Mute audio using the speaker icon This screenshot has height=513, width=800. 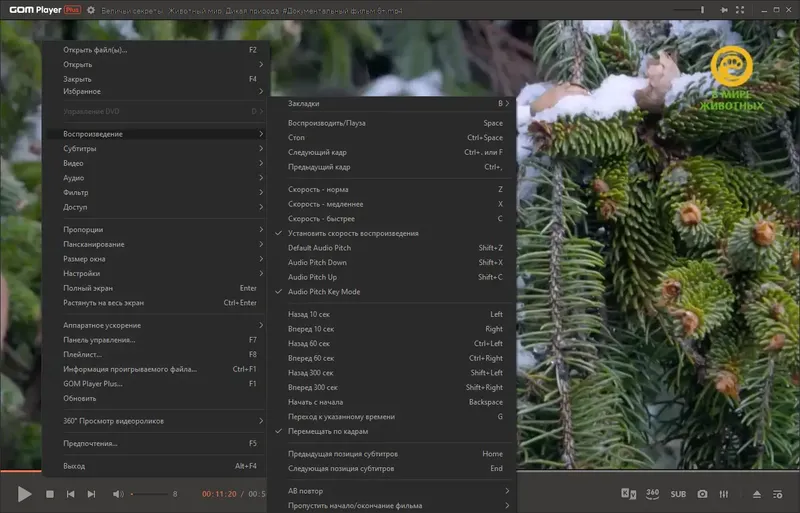tap(118, 494)
